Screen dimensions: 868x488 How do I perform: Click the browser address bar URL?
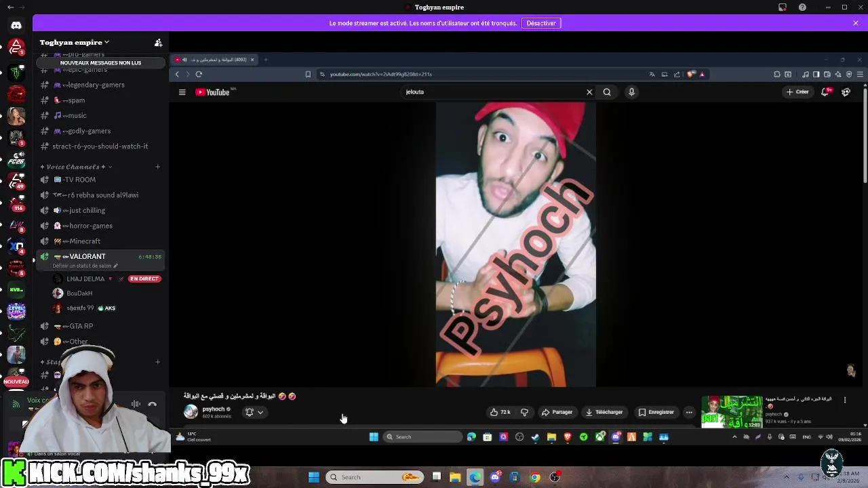point(381,74)
